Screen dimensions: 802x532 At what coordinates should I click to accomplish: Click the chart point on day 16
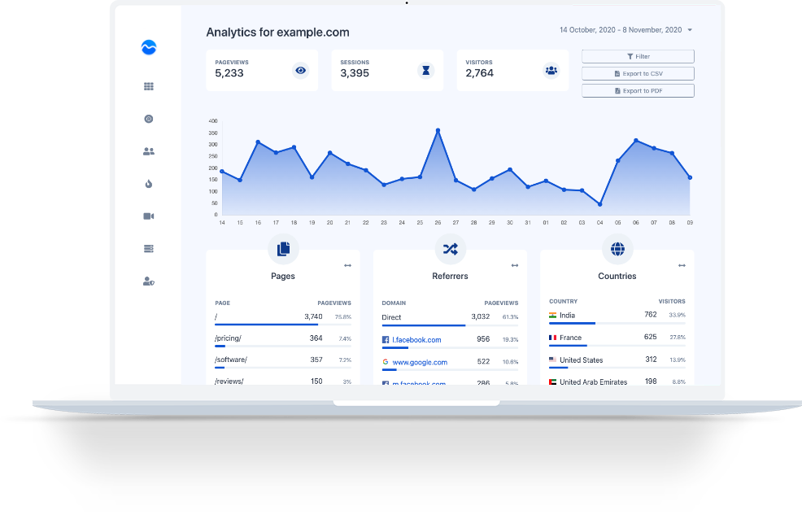[258, 142]
